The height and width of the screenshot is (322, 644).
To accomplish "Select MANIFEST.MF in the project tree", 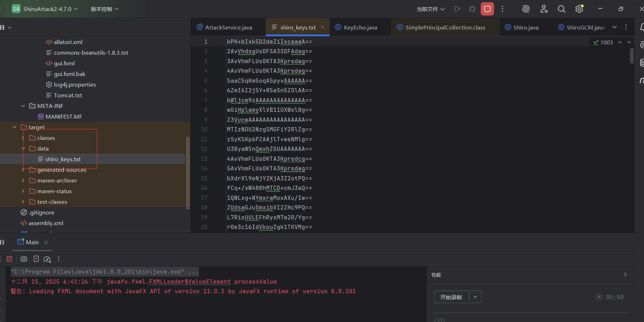I will (63, 116).
